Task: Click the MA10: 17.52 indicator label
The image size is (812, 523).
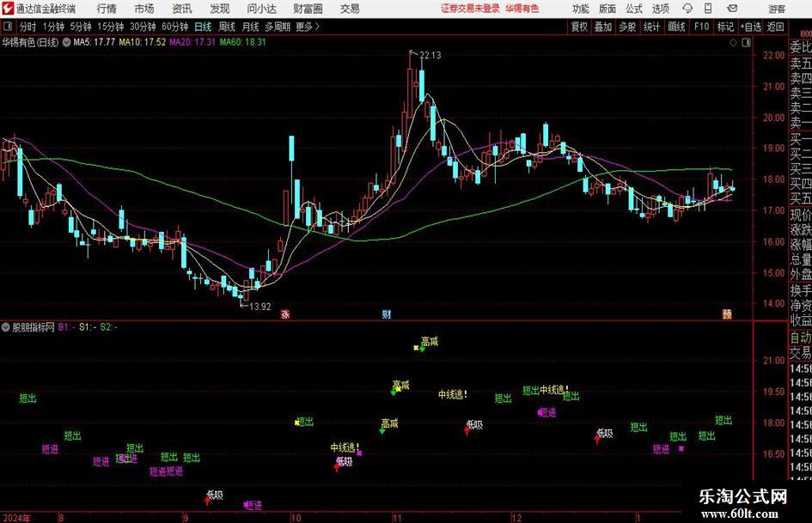Action: [x=143, y=42]
